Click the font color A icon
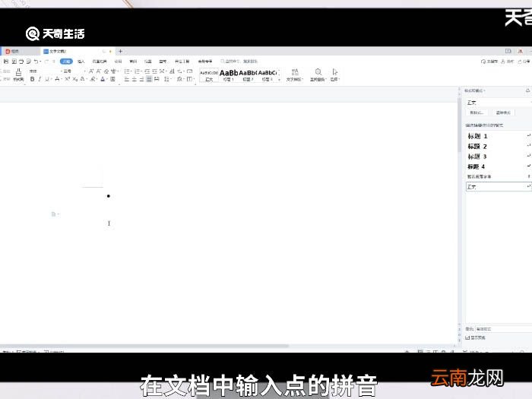532x399 pixels. pos(103,79)
